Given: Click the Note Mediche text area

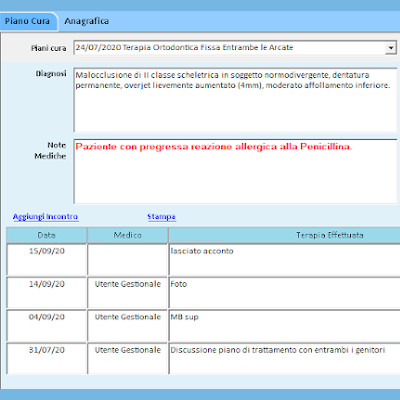Looking at the screenshot, I should [x=235, y=171].
